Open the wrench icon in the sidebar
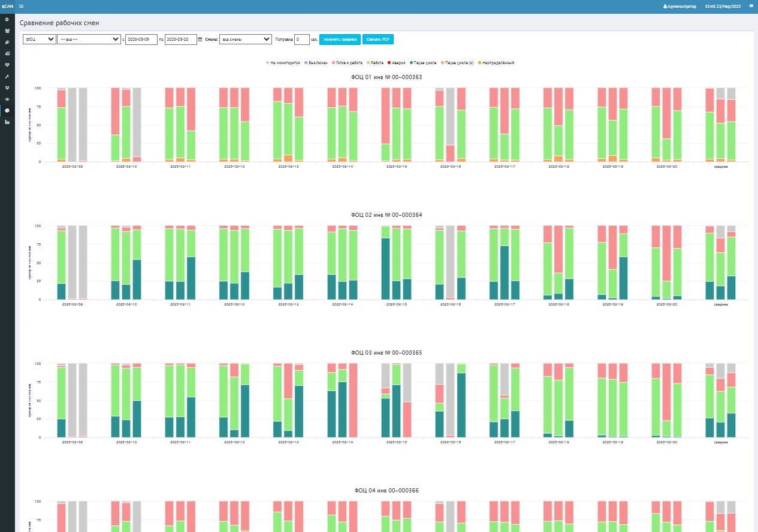758x532 pixels. coord(7,77)
